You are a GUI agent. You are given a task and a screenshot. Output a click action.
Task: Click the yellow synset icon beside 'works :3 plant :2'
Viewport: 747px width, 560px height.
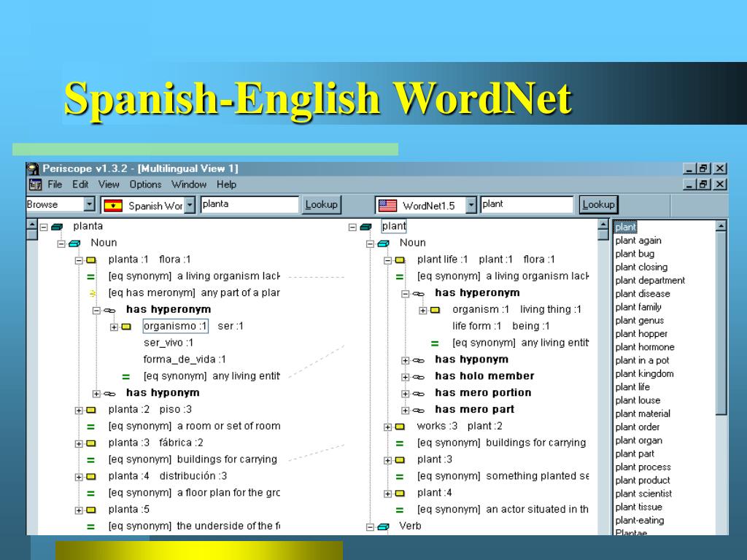(400, 427)
